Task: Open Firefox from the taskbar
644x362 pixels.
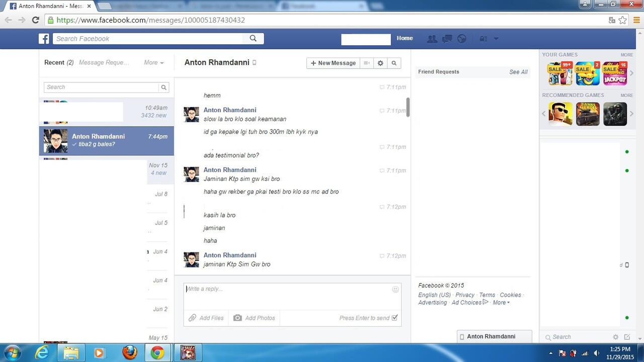Action: pos(129,352)
